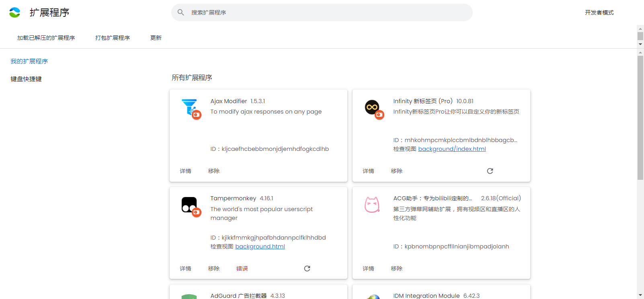Open 详情 for Ajax Modifier
Viewport: 644px width, 299px height.
pyautogui.click(x=185, y=171)
